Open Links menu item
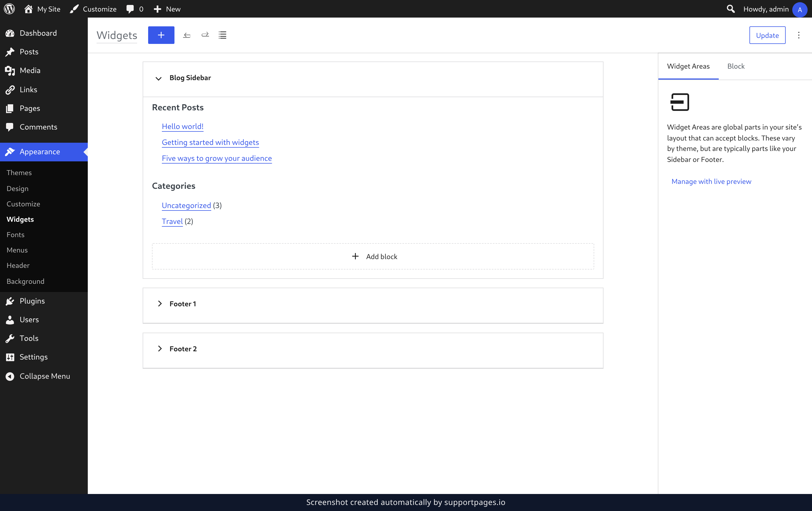Image resolution: width=812 pixels, height=511 pixels. point(44,89)
